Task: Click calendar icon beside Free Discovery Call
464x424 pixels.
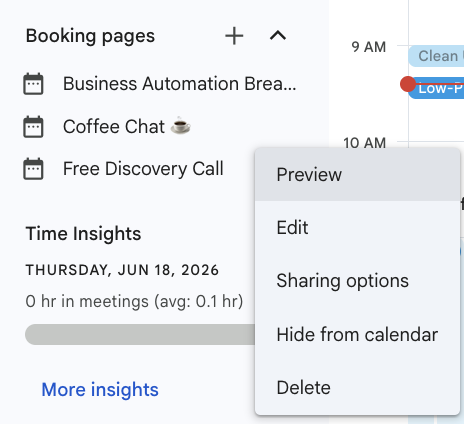Action: tap(33, 169)
